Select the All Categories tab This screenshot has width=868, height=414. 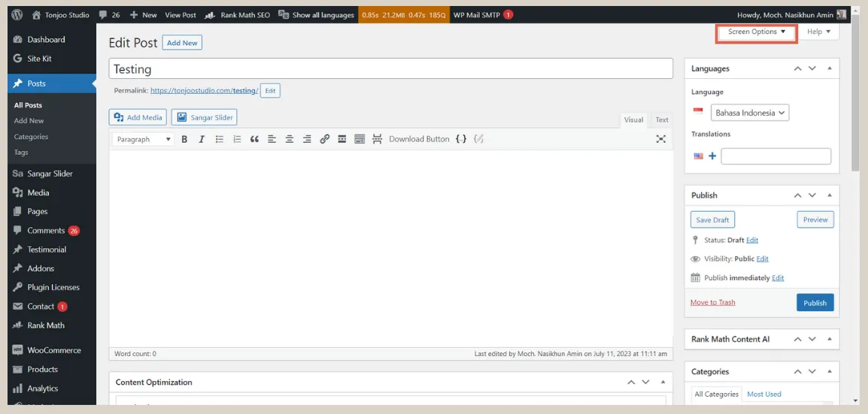tap(716, 394)
